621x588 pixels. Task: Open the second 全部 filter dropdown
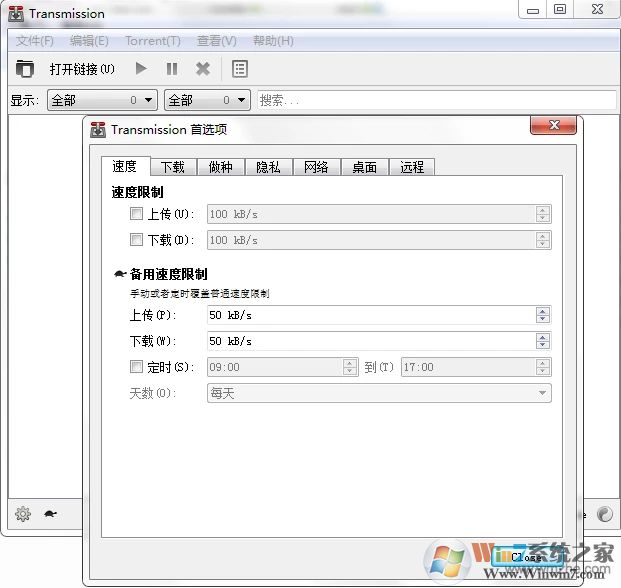tap(207, 100)
